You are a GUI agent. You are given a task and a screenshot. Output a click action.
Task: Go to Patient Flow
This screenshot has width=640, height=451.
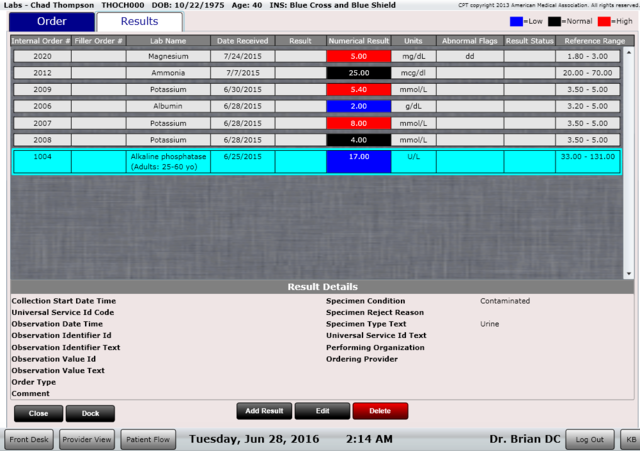(148, 439)
